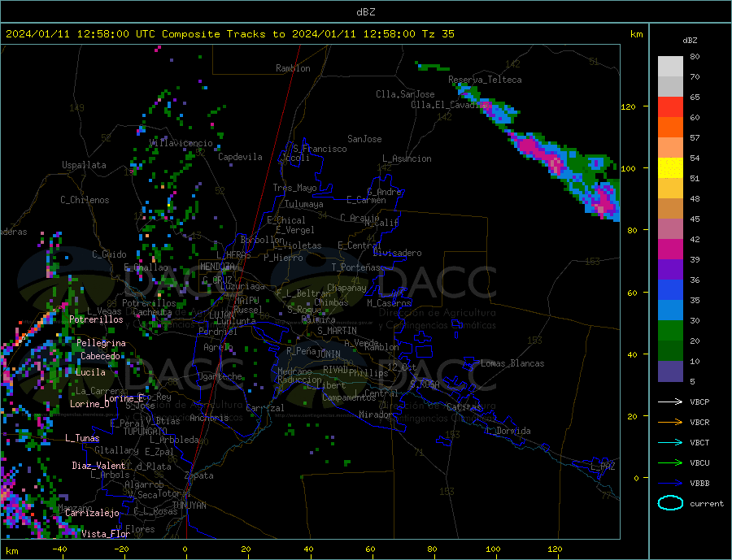The image size is (732, 560).
Task: Click the L_Asuncion map label
Action: [x=407, y=158]
